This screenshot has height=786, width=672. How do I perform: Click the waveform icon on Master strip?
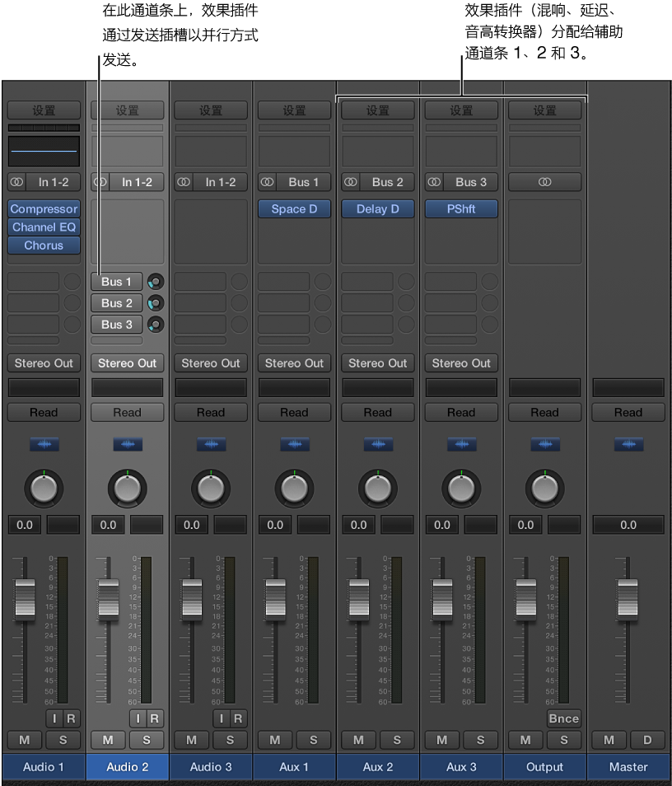[x=628, y=445]
